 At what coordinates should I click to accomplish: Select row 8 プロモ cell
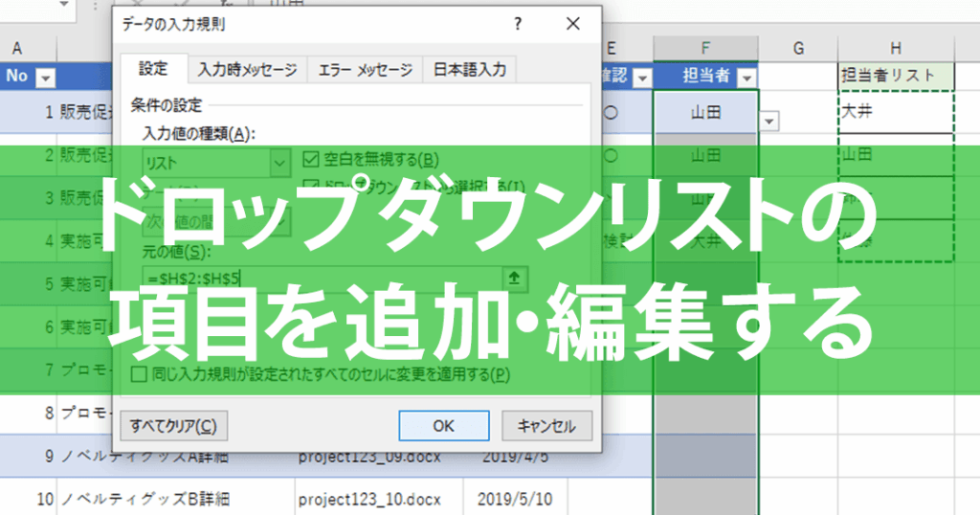click(85, 414)
